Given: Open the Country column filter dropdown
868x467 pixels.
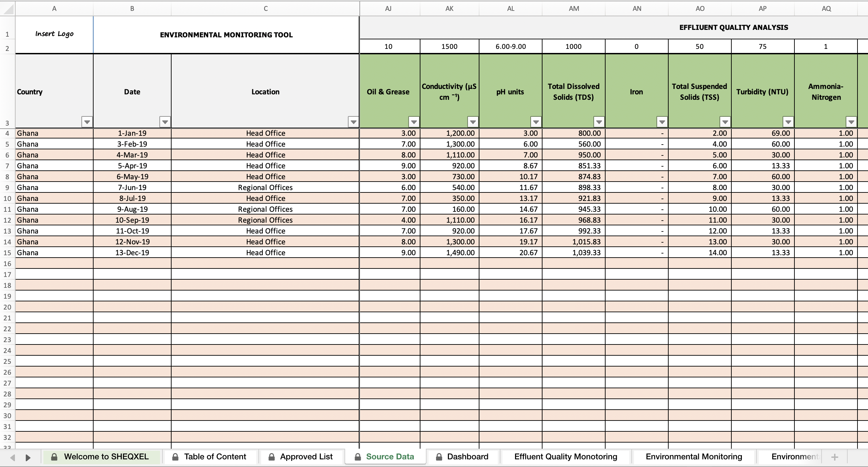Looking at the screenshot, I should coord(87,122).
